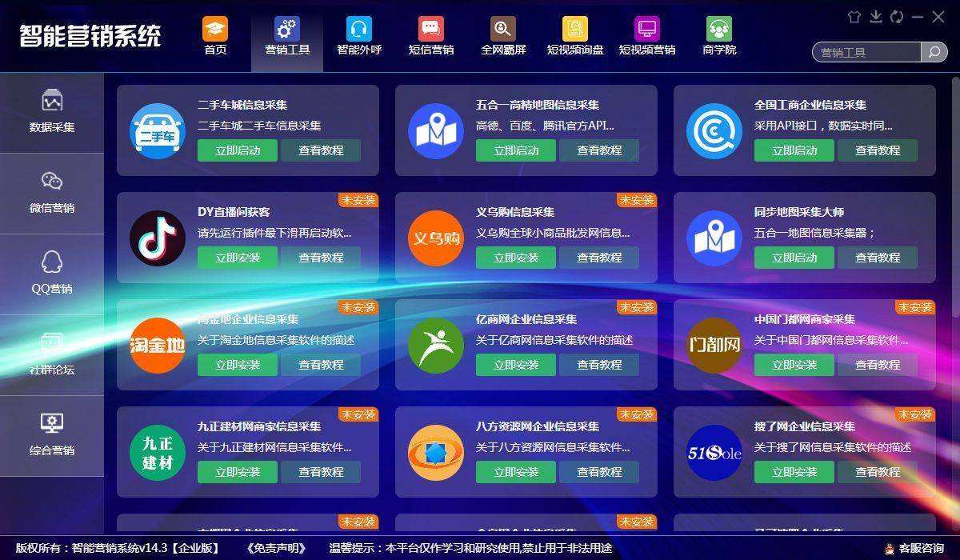Image resolution: width=960 pixels, height=560 pixels.
Task: View tutorial for 五合一高精地图信息采集
Action: pyautogui.click(x=599, y=150)
